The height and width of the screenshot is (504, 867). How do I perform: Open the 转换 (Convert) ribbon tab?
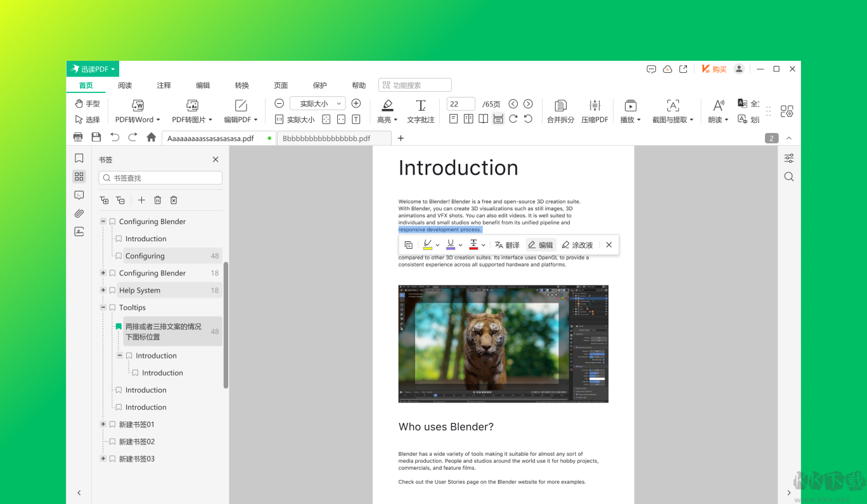click(241, 85)
